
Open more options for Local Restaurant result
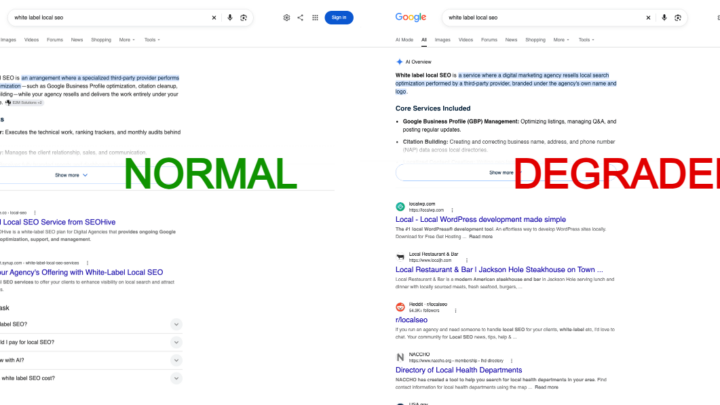coord(467,260)
